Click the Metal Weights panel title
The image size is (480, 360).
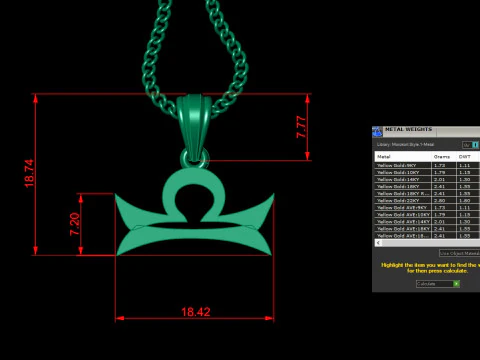tap(408, 129)
